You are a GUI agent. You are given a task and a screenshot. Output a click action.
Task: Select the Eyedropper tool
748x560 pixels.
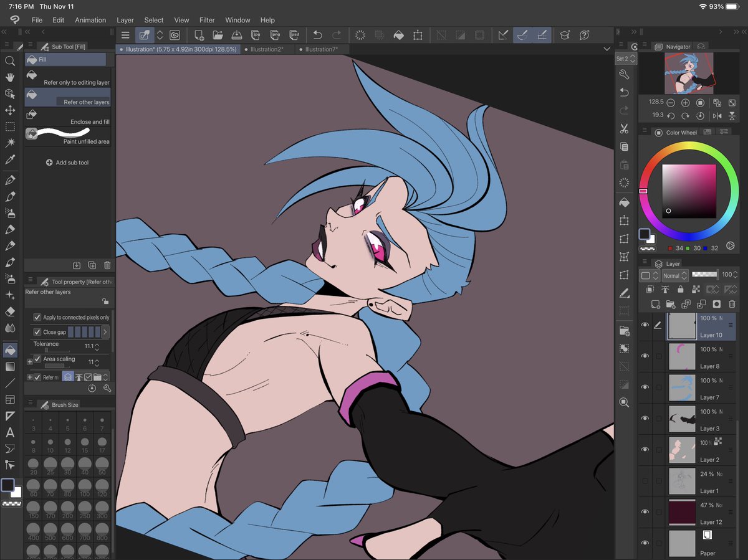(10, 159)
